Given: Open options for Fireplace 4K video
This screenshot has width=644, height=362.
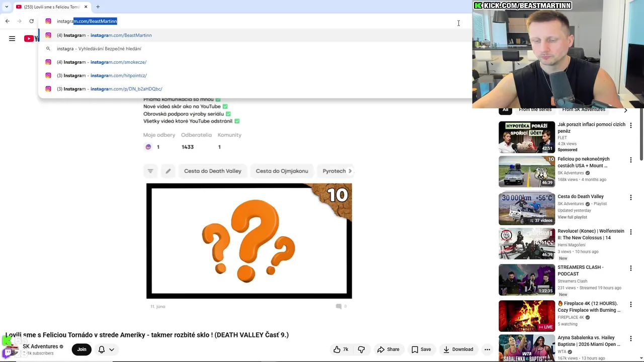Looking at the screenshot, I should tap(630, 304).
